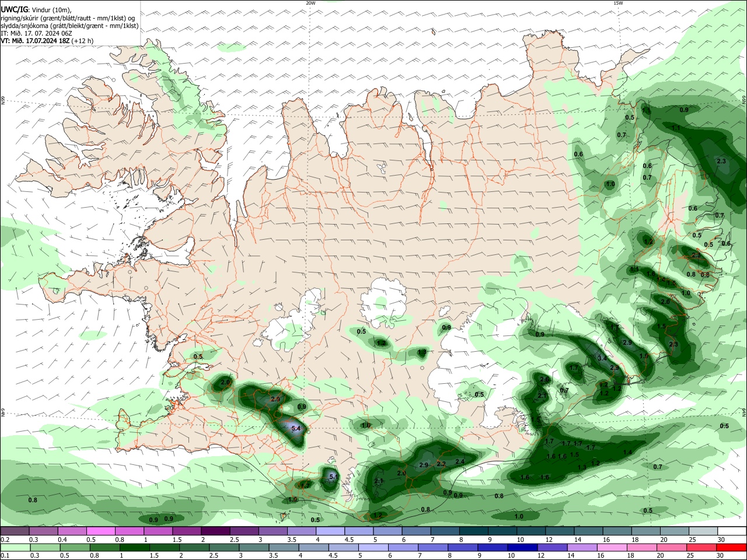Pick the pale pink 16 mm rain swatch
The height and width of the screenshot is (560, 747).
click(x=613, y=548)
